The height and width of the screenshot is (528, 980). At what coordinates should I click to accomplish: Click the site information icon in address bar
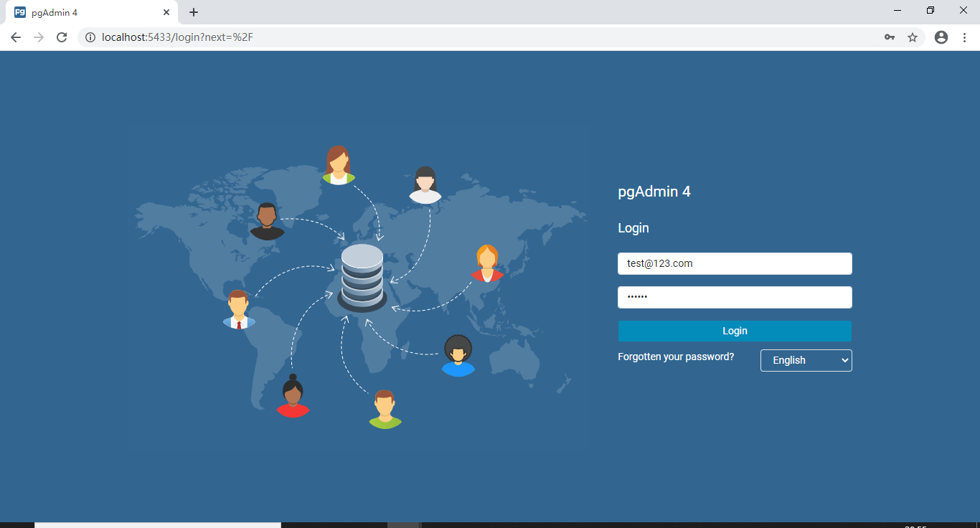(x=90, y=37)
